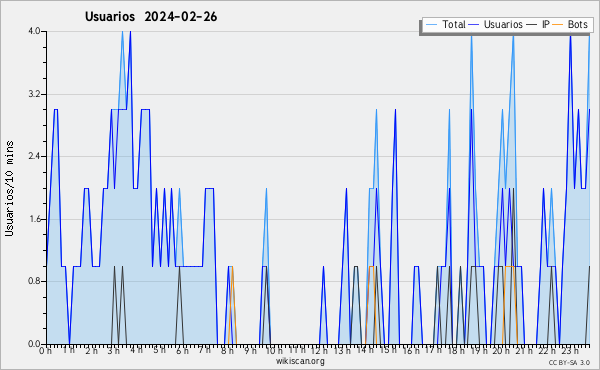Image resolution: width=600 pixels, height=370 pixels.
Task: Click the '6 h' x-axis label
Action: click(x=182, y=351)
